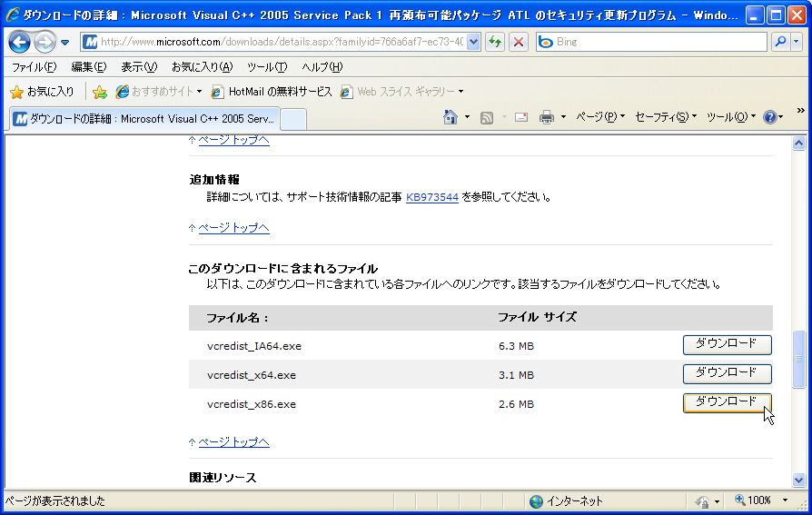The image size is (812, 515).
Task: Open the お気に入り(A) menu
Action: point(202,67)
